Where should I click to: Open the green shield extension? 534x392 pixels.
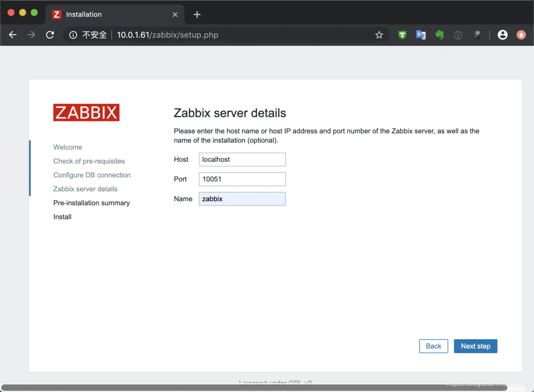[x=402, y=35]
